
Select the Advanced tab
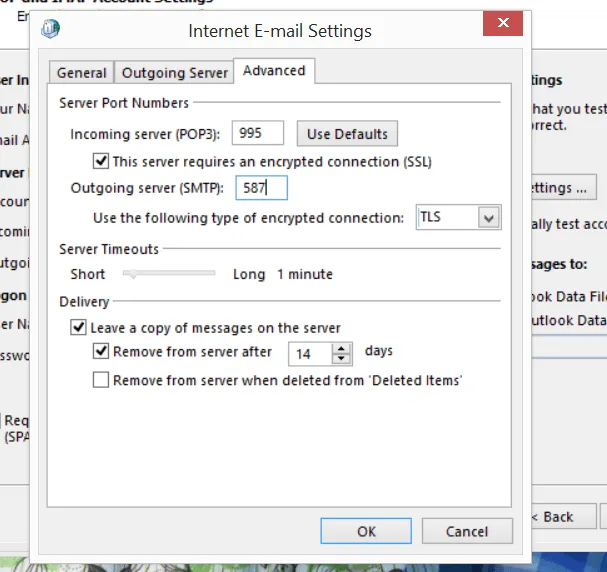(x=274, y=71)
